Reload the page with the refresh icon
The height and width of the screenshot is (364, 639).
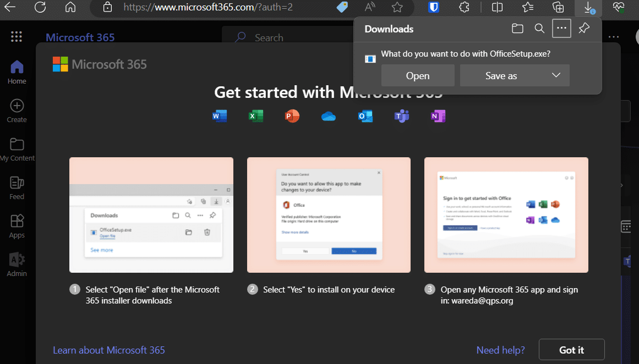pyautogui.click(x=40, y=7)
